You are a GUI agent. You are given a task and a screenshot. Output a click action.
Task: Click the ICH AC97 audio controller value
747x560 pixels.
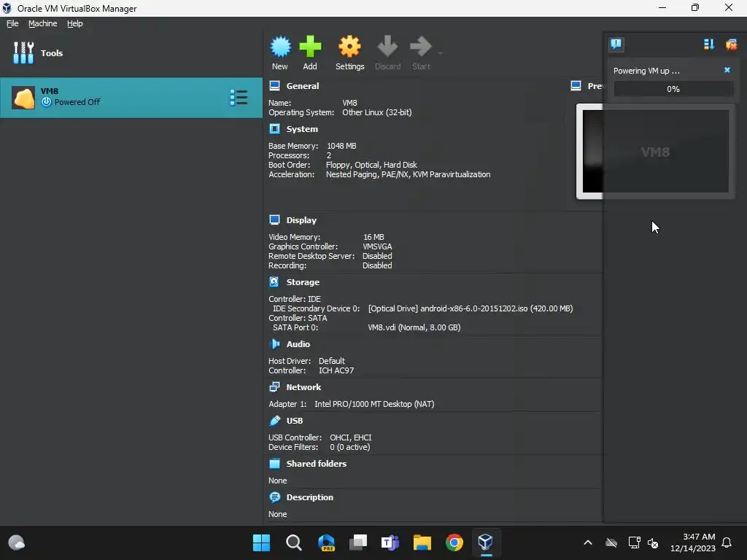tap(336, 370)
